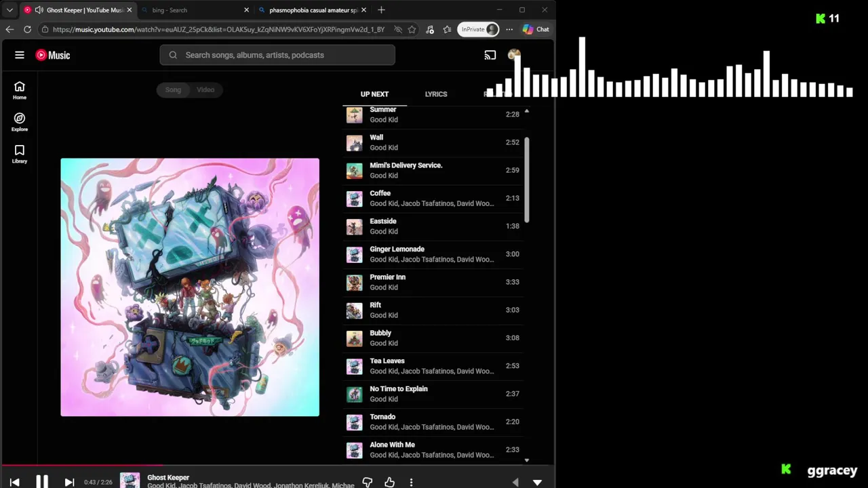Play "Rift" from the queue

pyautogui.click(x=433, y=310)
